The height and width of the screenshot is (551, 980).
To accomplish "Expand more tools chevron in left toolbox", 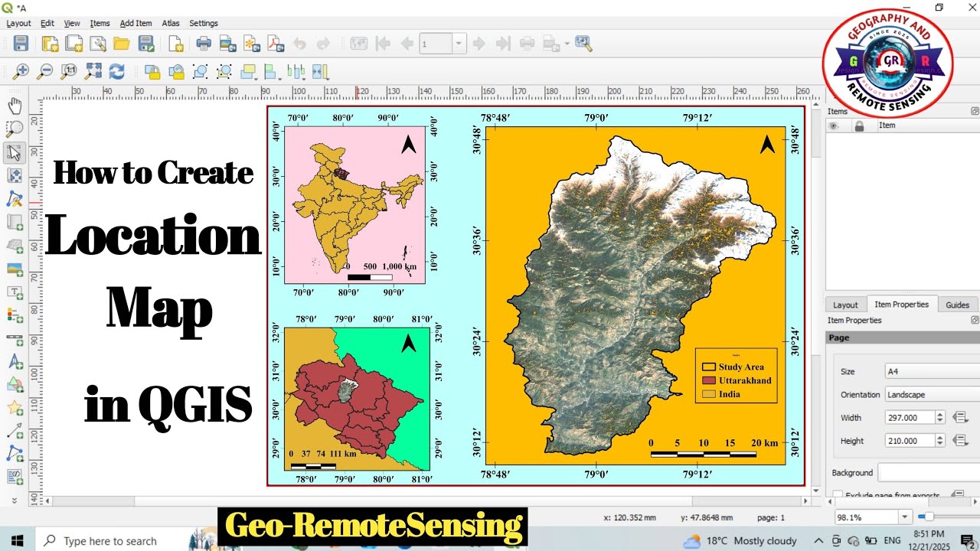I will pyautogui.click(x=14, y=500).
